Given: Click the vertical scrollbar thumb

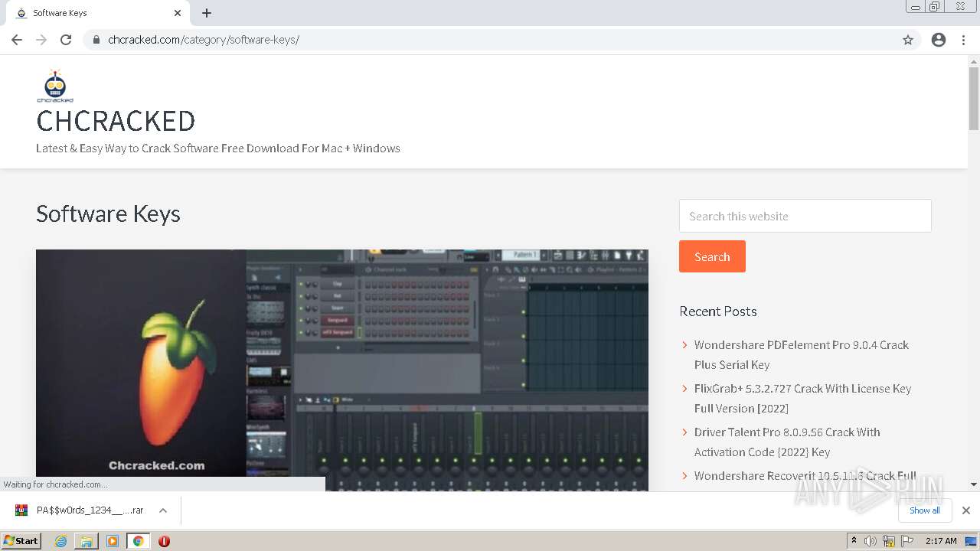Looking at the screenshot, I should (974, 99).
